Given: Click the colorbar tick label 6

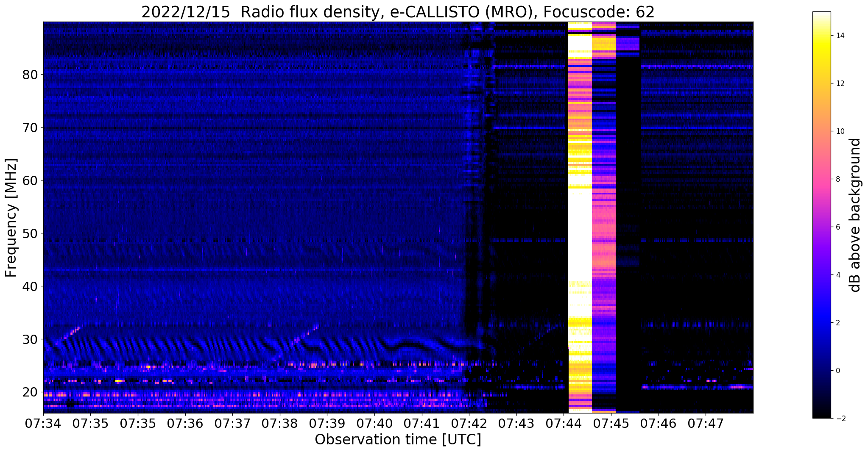Looking at the screenshot, I should coord(837,227).
